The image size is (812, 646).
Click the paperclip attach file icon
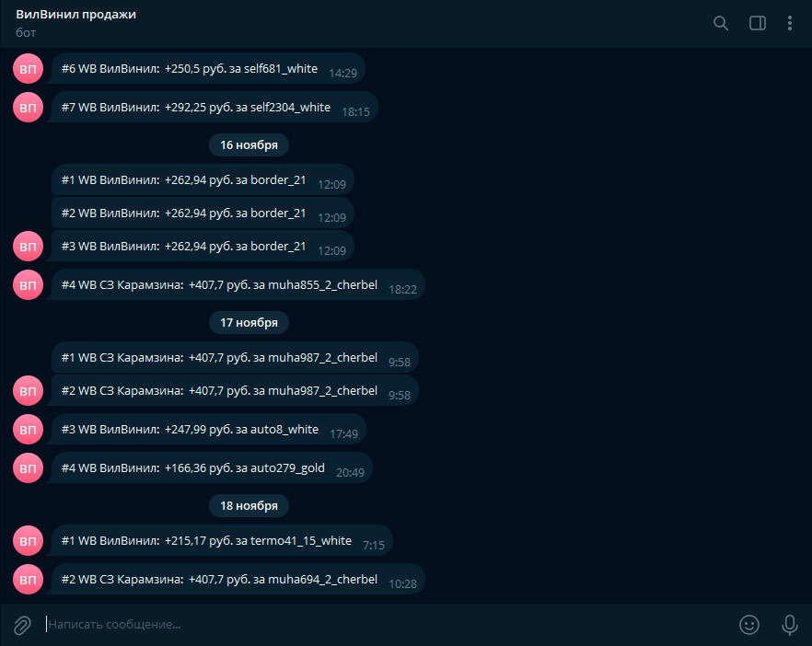point(22,625)
